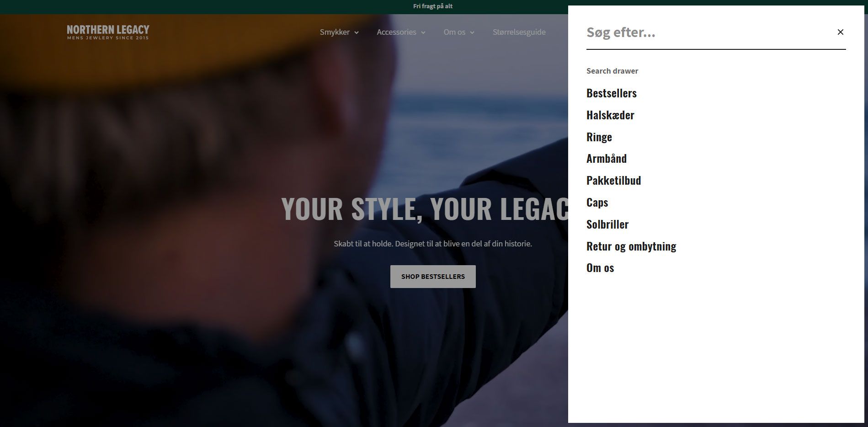Image resolution: width=868 pixels, height=427 pixels.
Task: Open the Halskæder link
Action: 610,115
